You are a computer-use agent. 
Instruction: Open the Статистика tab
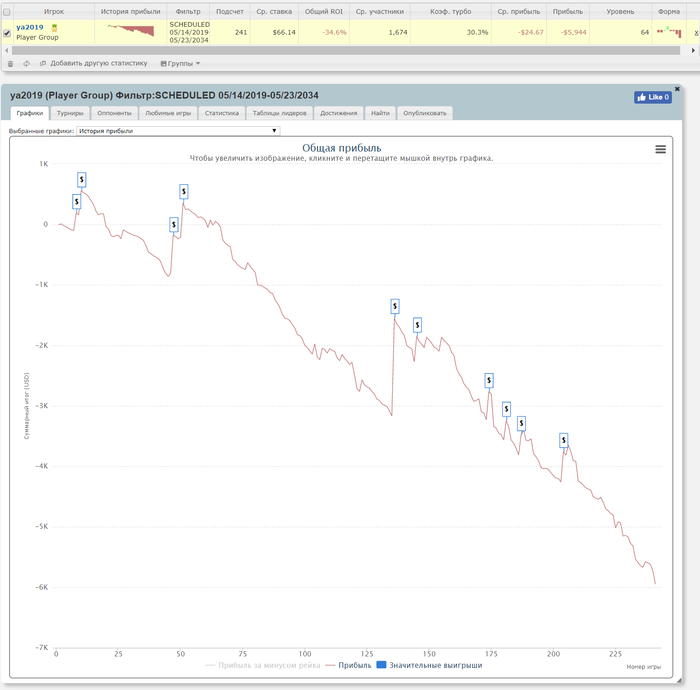click(x=221, y=113)
